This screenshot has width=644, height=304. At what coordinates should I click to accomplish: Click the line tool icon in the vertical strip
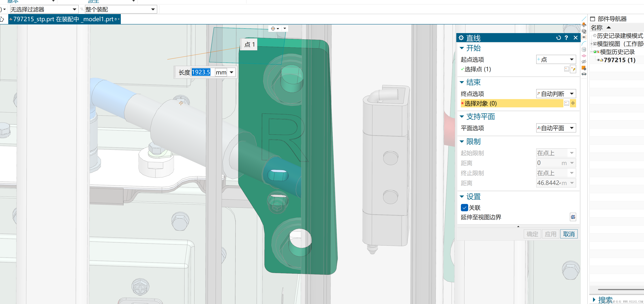pos(584,19)
